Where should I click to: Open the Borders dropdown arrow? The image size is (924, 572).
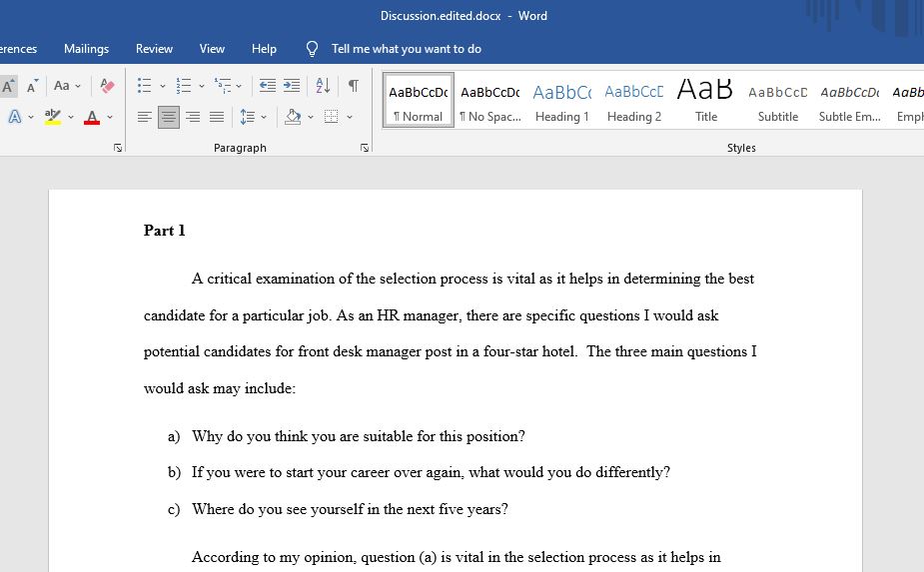(350, 117)
